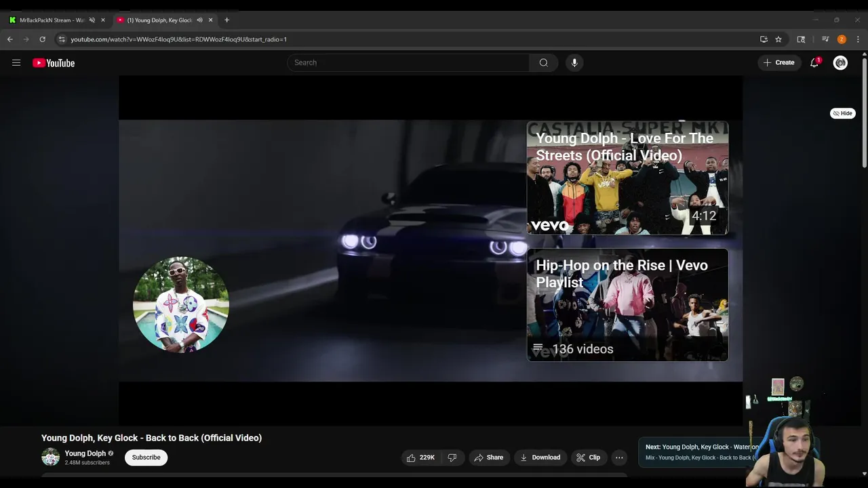Image resolution: width=868 pixels, height=488 pixels.
Task: Open Chrome profile Z avatar
Action: pos(842,39)
